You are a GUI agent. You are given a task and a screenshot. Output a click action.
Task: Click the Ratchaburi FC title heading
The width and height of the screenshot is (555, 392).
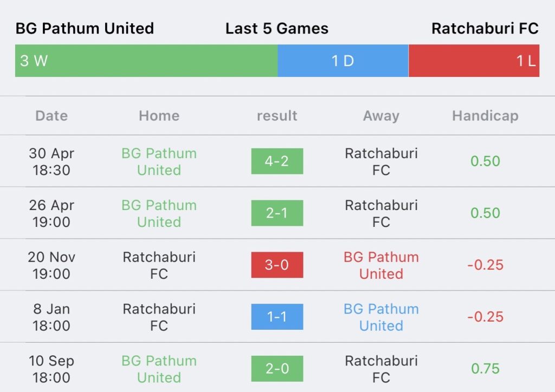(485, 28)
